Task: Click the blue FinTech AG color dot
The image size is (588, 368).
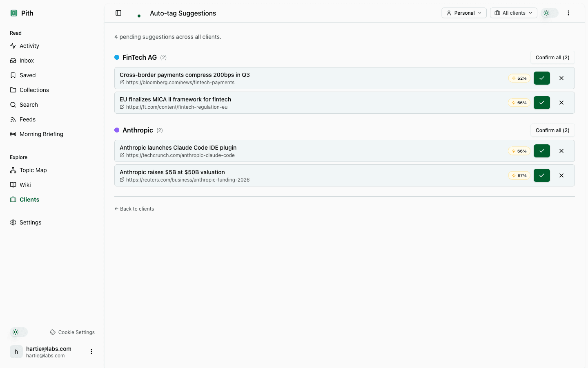Action: [x=117, y=57]
